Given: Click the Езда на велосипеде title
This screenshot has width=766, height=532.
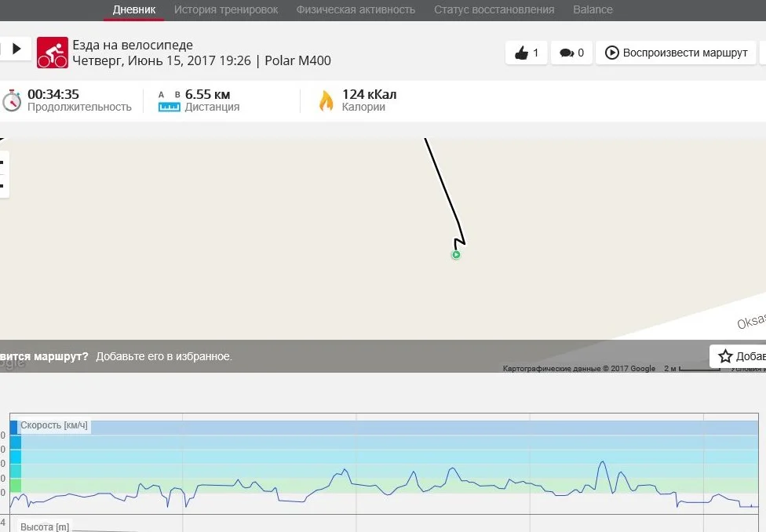Looking at the screenshot, I should [133, 45].
